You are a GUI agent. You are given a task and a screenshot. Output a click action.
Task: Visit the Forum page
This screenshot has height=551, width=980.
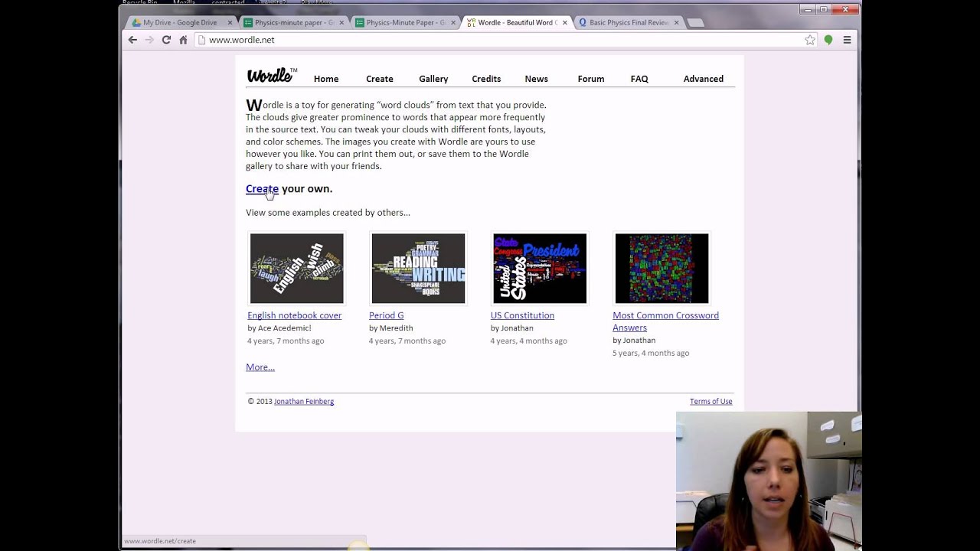point(591,79)
